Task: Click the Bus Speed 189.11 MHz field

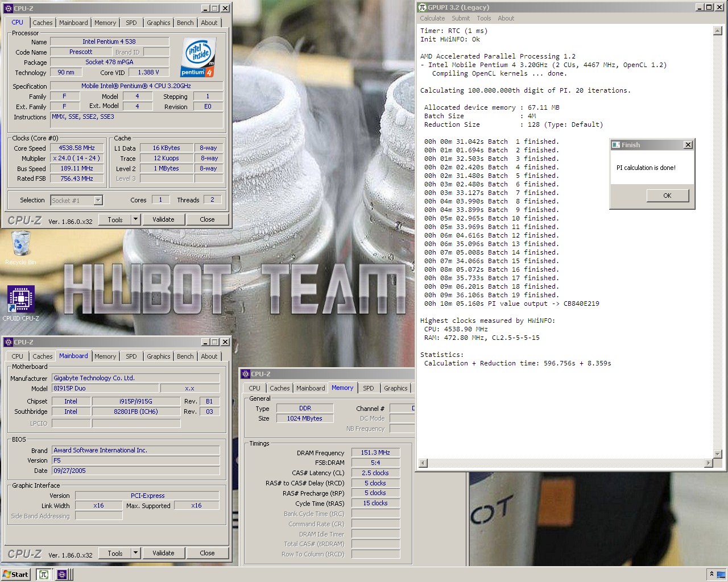Action: coord(77,168)
